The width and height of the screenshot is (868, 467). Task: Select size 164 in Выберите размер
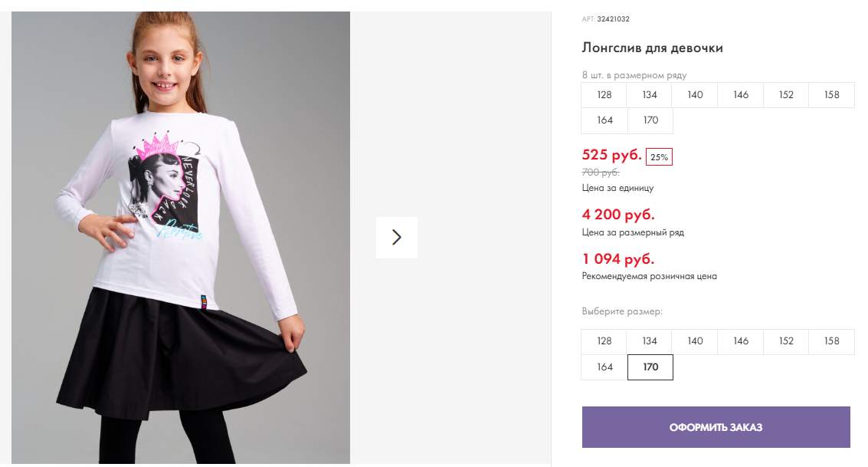[x=604, y=367]
